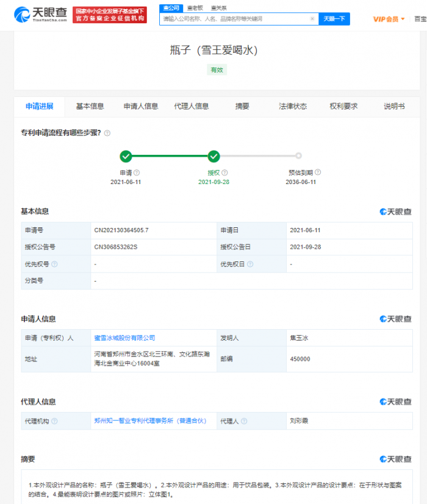Image resolution: width=427 pixels, height=504 pixels.
Task: Switch to the 说明书 tab
Action: 394,107
